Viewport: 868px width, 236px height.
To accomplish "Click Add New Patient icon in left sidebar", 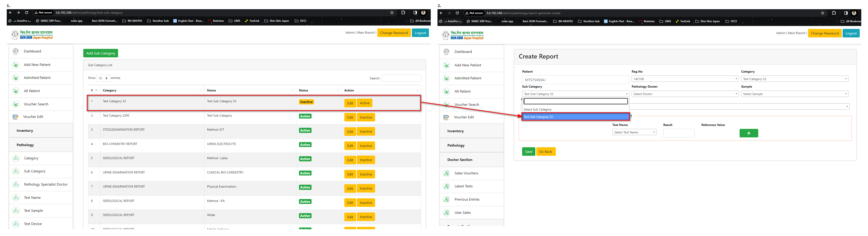I will tap(15, 65).
